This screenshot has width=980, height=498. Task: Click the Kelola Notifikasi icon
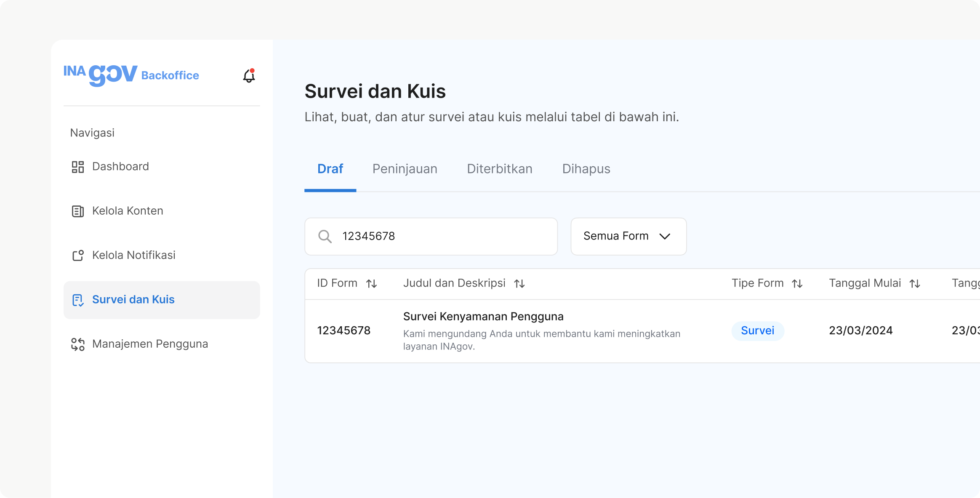78,255
